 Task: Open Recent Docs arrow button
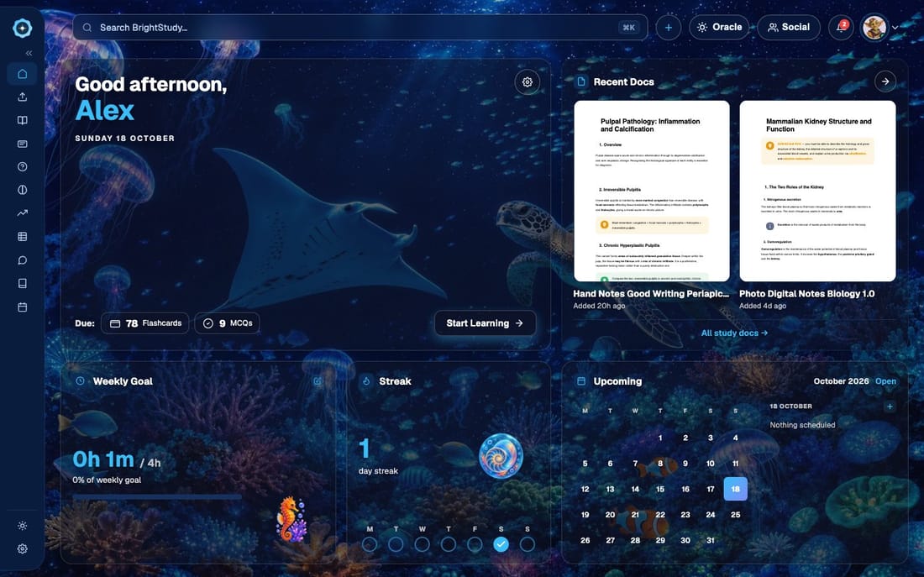885,81
